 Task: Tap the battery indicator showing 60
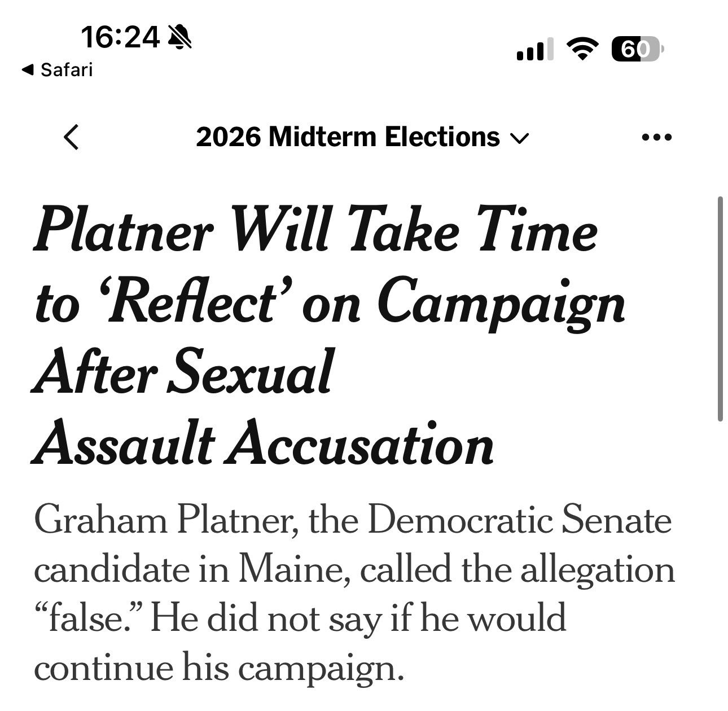638,49
